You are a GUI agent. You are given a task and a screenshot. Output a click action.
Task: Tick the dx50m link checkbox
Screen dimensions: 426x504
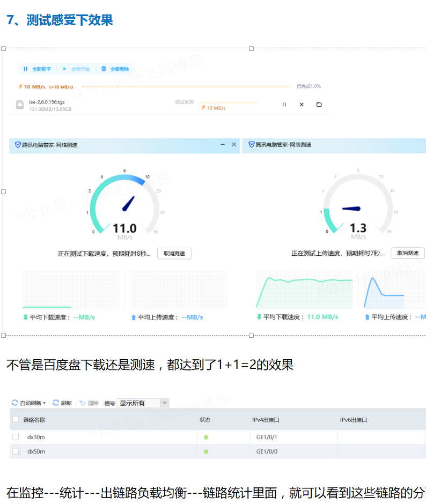[16, 451]
